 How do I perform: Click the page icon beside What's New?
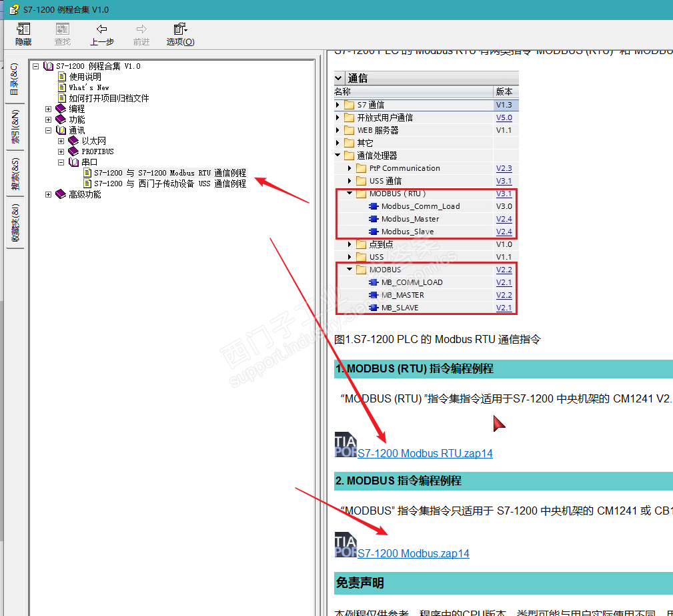(x=62, y=87)
